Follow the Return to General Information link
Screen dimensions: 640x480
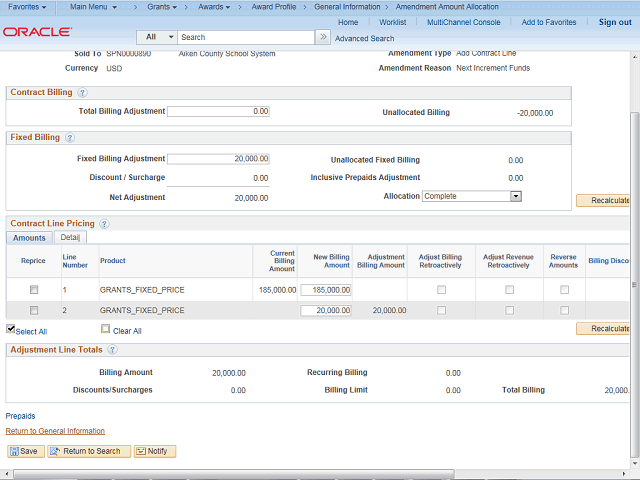coord(55,431)
